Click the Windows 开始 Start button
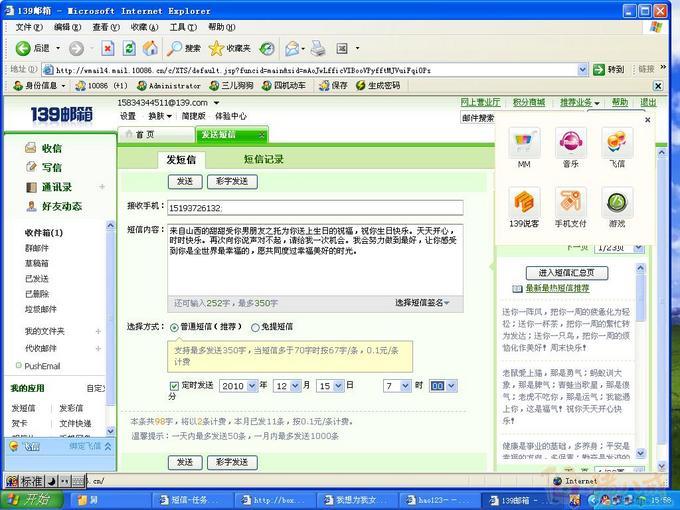Image resolution: width=680 pixels, height=510 pixels. 32,500
